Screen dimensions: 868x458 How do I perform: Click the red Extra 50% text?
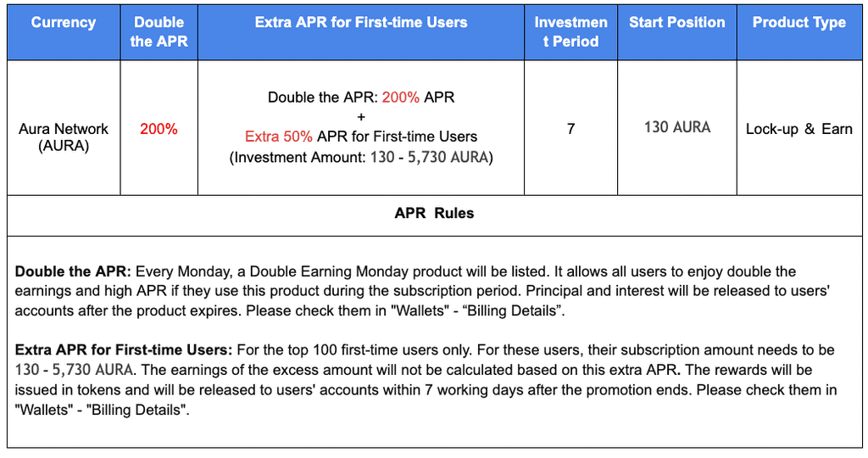tap(279, 137)
